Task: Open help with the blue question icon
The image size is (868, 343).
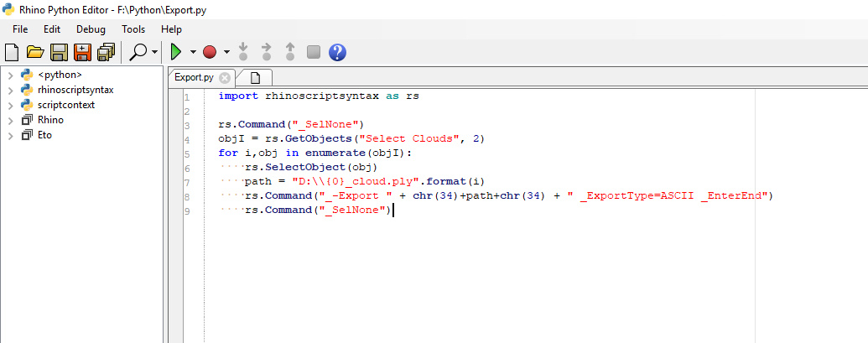Action: (x=337, y=53)
